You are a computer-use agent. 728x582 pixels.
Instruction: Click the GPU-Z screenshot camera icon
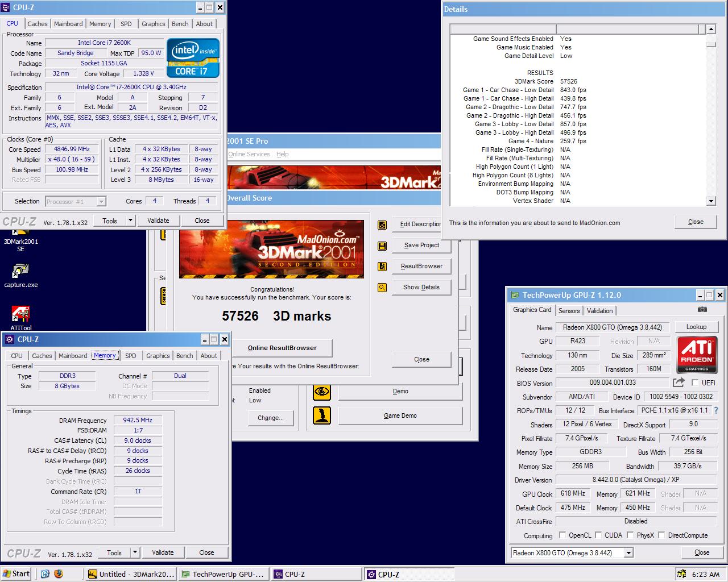702,309
